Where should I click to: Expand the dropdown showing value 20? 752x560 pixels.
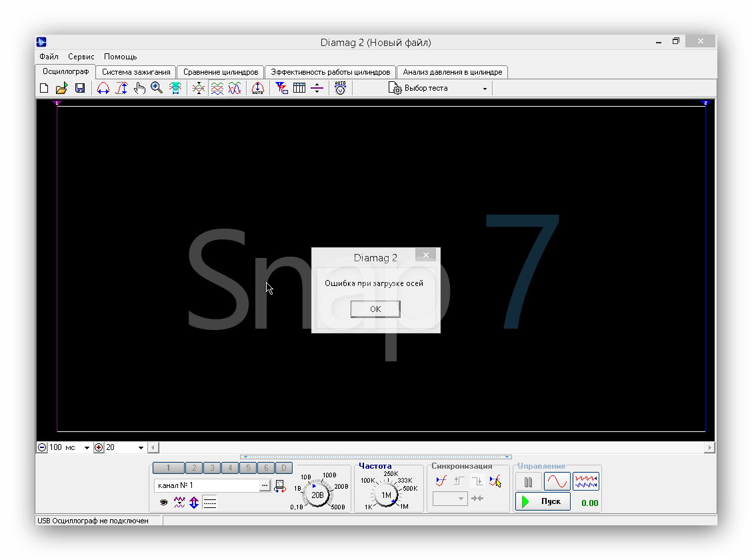pos(141,447)
